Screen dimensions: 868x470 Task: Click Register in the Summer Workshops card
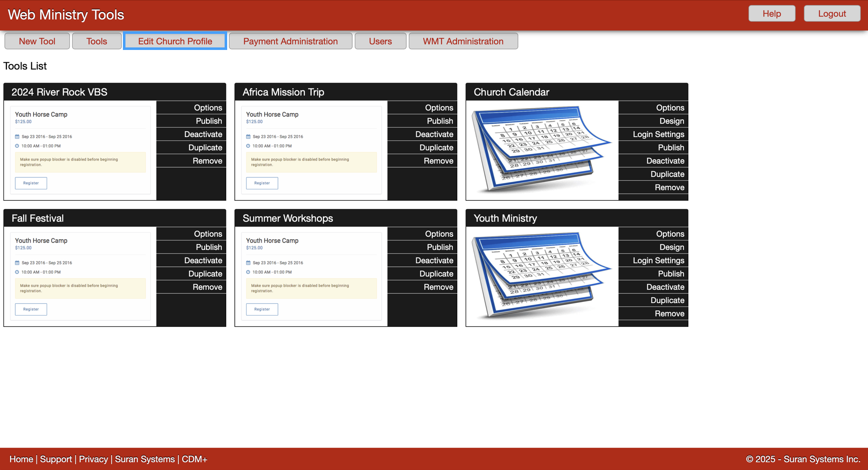point(262,309)
